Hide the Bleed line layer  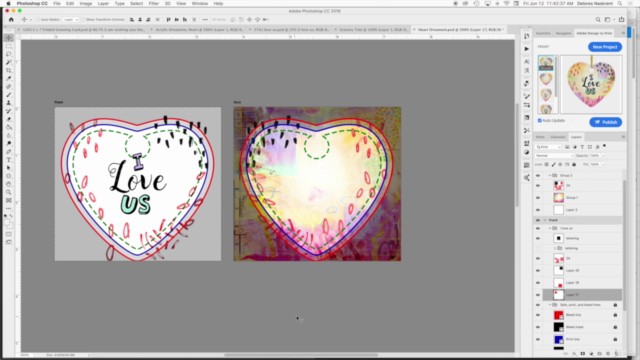click(538, 315)
